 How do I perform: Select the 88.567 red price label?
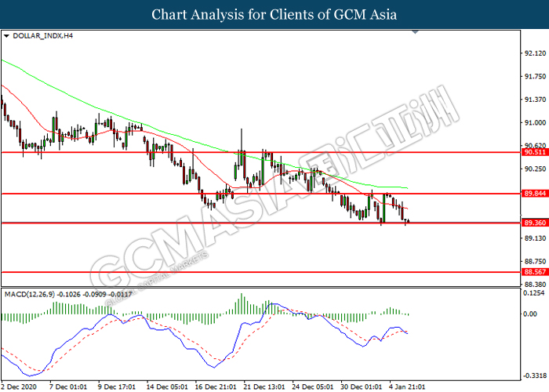click(535, 272)
